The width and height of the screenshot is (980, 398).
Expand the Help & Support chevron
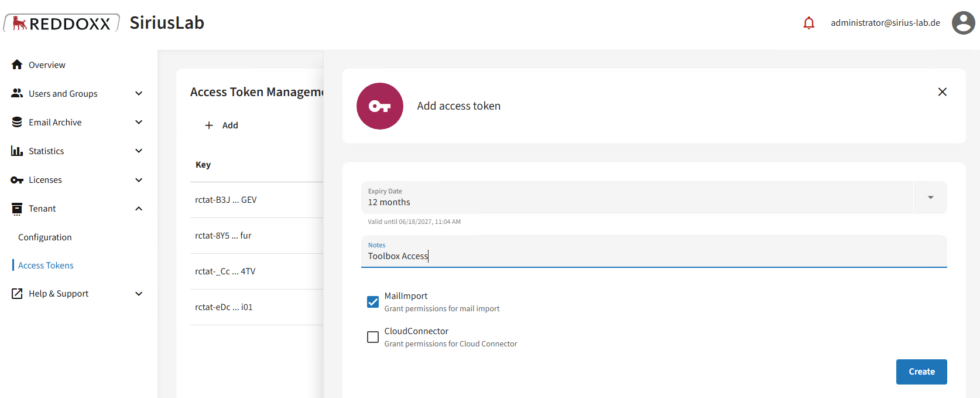139,294
